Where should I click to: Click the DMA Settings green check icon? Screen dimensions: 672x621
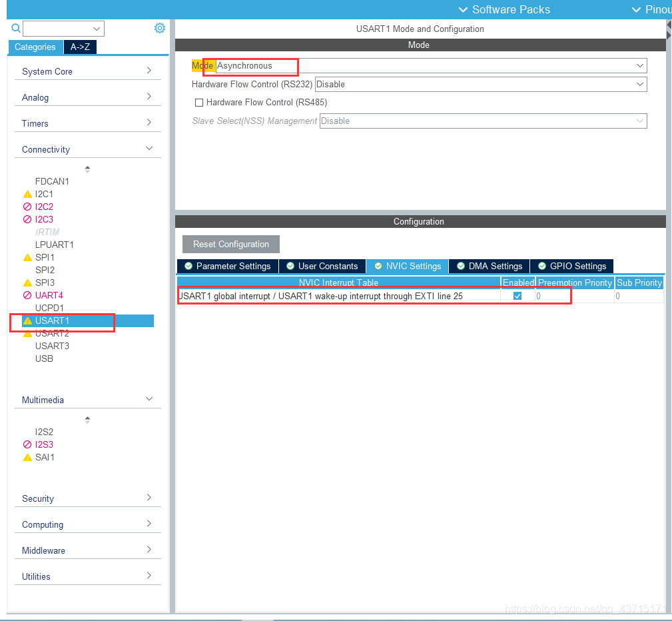pos(461,266)
